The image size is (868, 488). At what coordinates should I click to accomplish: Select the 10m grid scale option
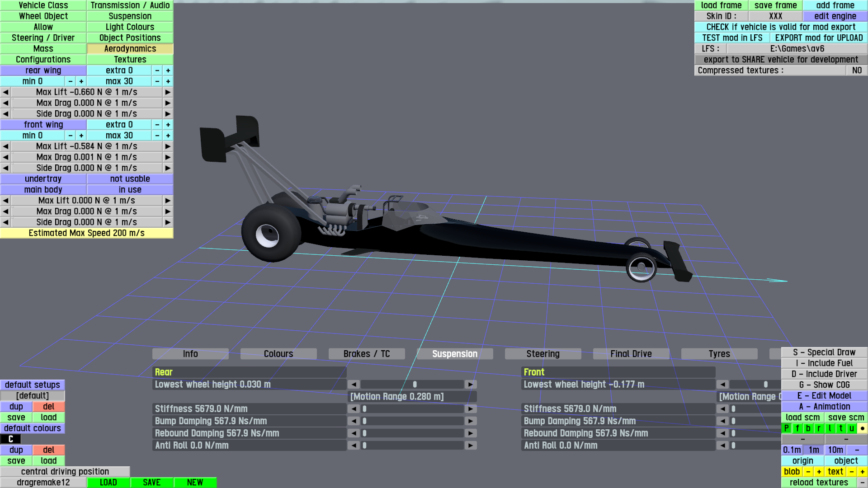(x=835, y=450)
